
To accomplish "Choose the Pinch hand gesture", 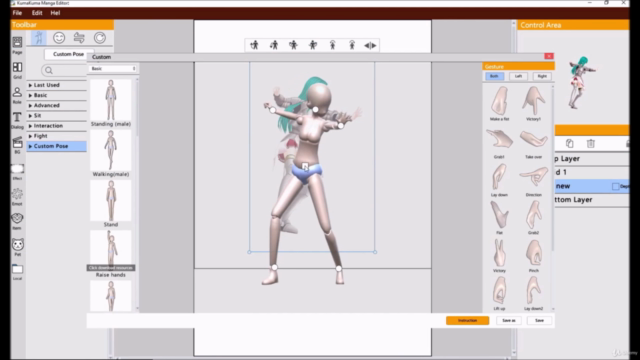I will [x=533, y=256].
